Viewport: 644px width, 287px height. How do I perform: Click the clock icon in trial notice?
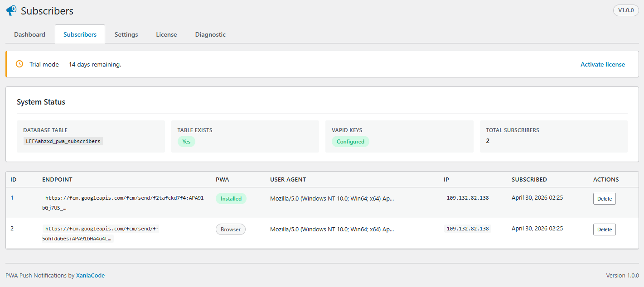(19, 64)
